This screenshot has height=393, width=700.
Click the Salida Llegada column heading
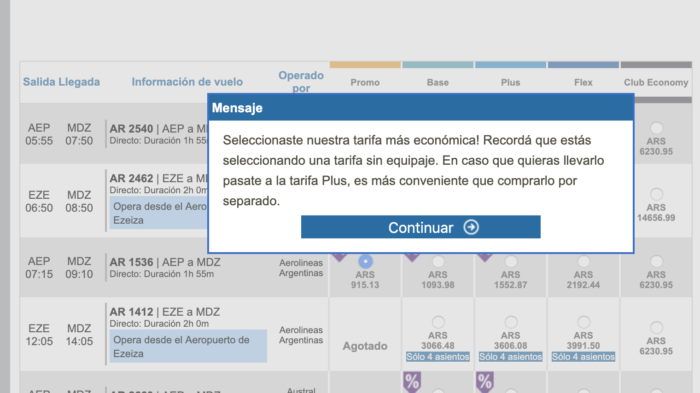pos(62,82)
